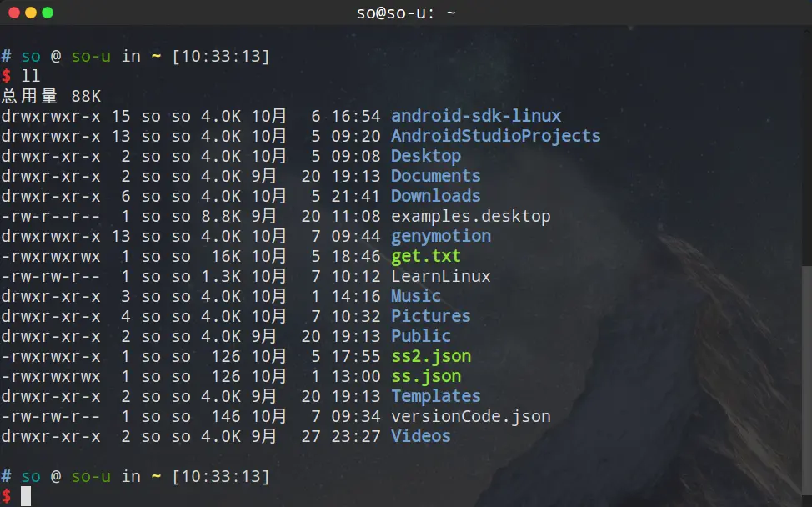Click the 13:00 time in ss.json row
The width and height of the screenshot is (812, 507).
(356, 376)
